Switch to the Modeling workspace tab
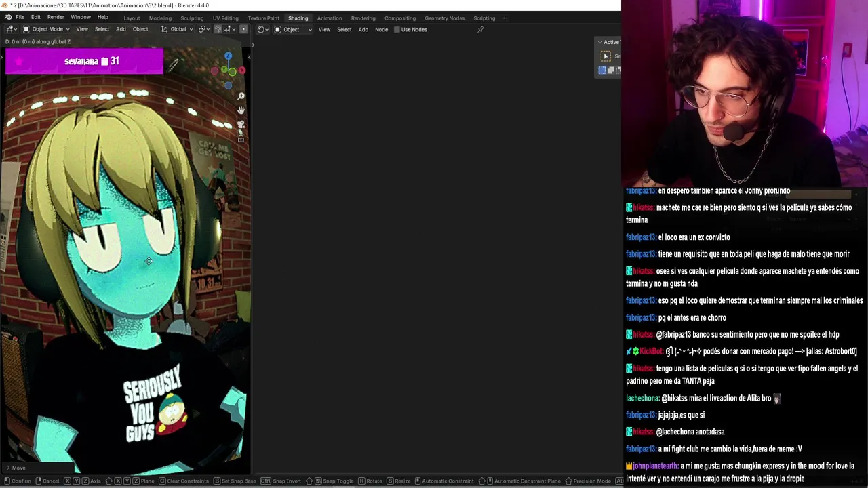The width and height of the screenshot is (868, 488). click(x=160, y=18)
